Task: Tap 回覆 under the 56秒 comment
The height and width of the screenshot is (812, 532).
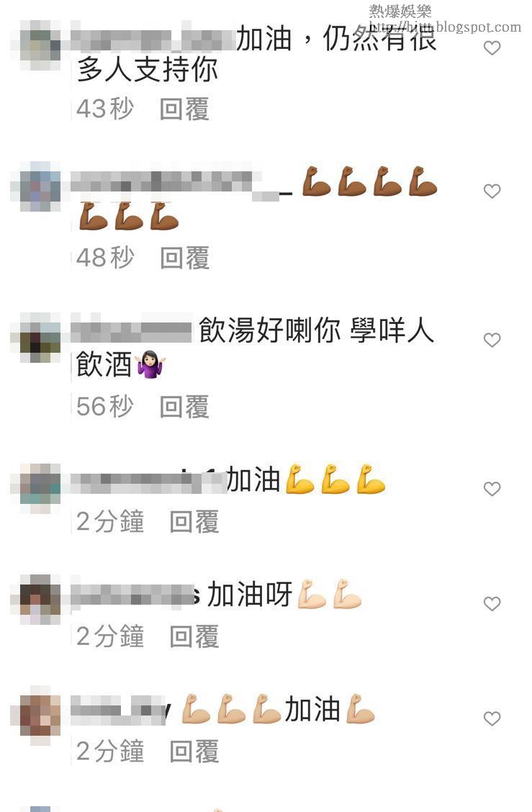Action: click(x=184, y=407)
